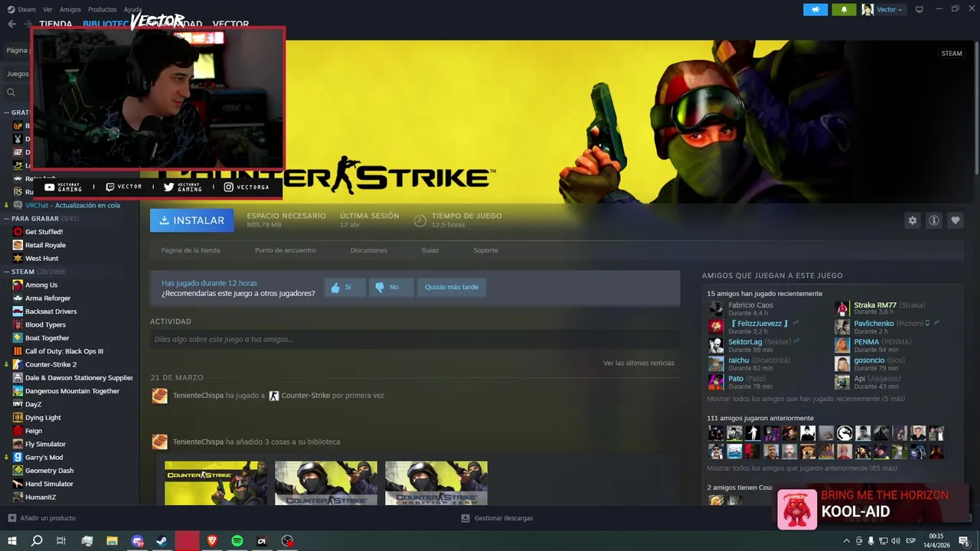Open the green notifications bell
This screenshot has width=980, height=551.
[x=844, y=9]
